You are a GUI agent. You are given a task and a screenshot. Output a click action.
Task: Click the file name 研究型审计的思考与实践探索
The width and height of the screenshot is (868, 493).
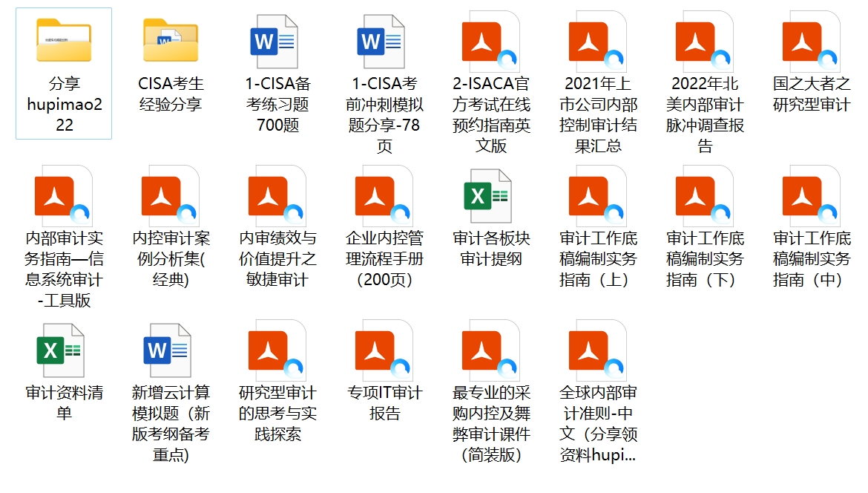[278, 414]
